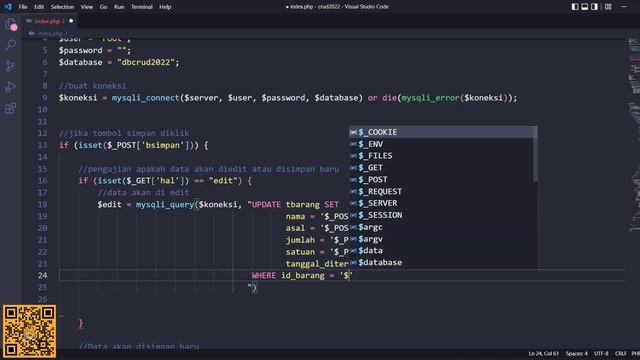Click Spaces: 4 in the status bar
The width and height of the screenshot is (640, 360).
pos(576,353)
